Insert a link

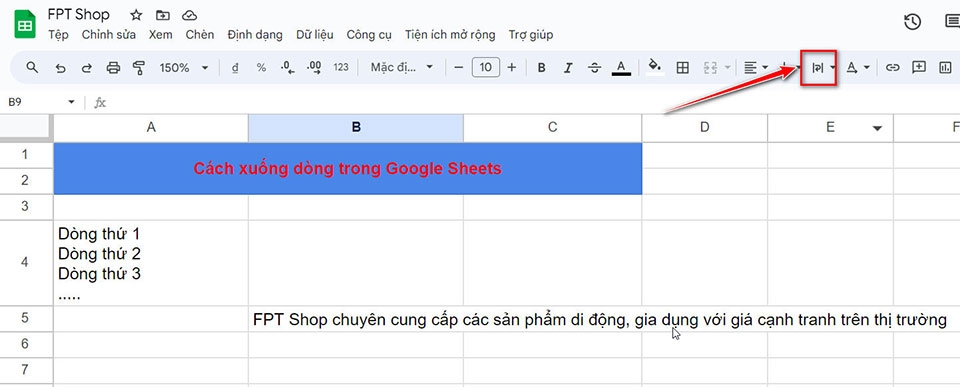[893, 68]
